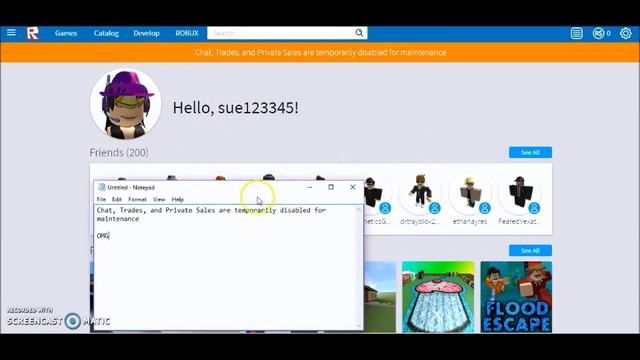
Task: Open the Catalog tab
Action: 106,33
